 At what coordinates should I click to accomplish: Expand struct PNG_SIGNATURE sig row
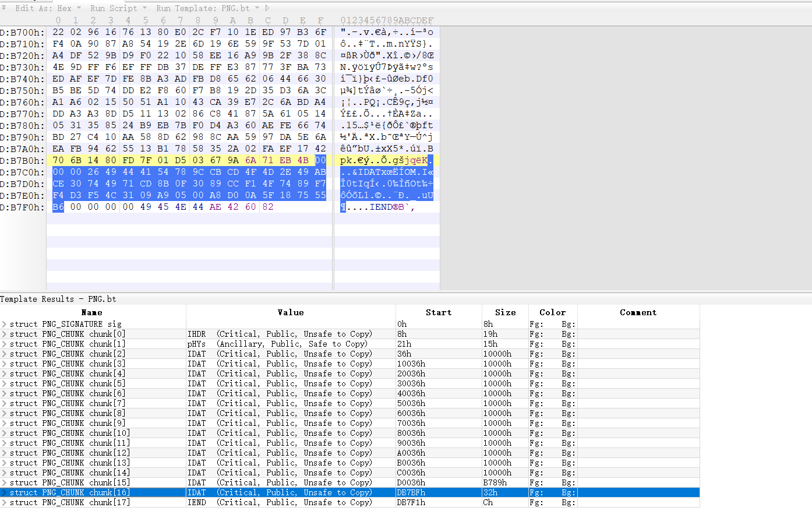pyautogui.click(x=4, y=325)
